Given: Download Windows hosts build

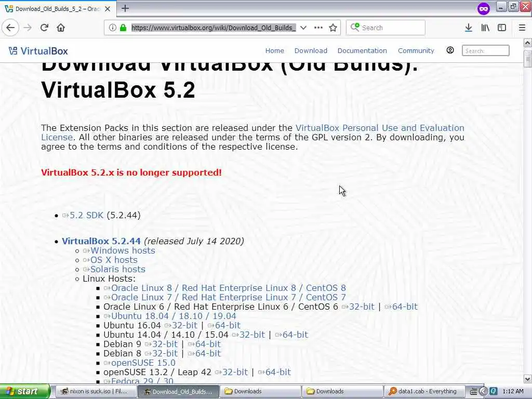Looking at the screenshot, I should click(x=119, y=251).
